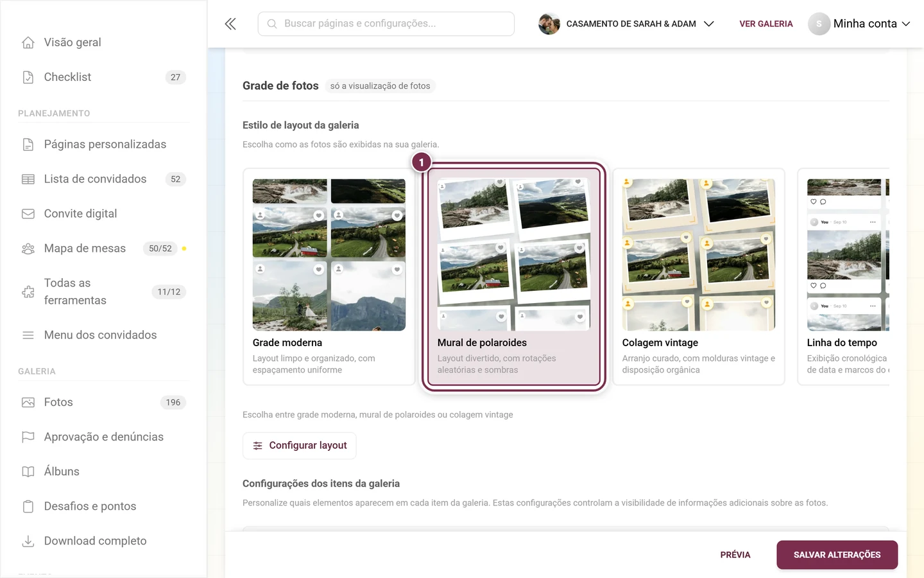Viewport: 924px width, 578px height.
Task: Click the 50/52 badge on Mapa de mesas
Action: coord(160,249)
